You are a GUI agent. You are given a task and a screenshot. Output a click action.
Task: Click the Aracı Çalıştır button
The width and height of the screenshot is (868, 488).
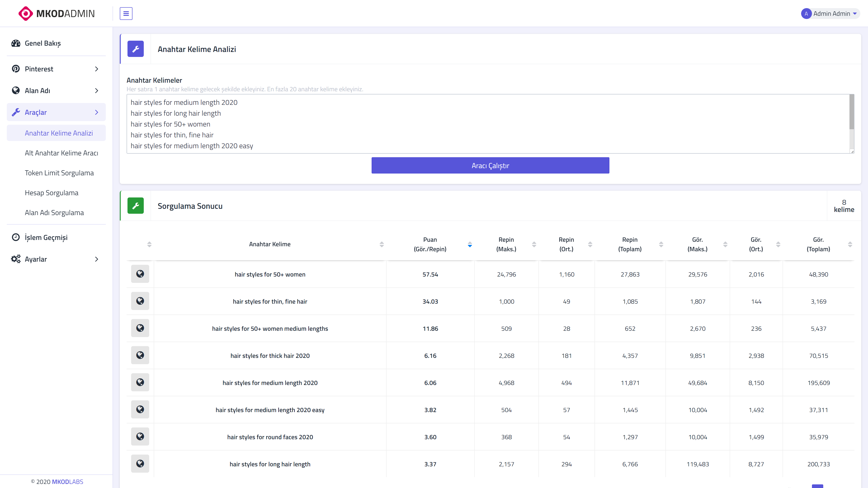coord(490,165)
